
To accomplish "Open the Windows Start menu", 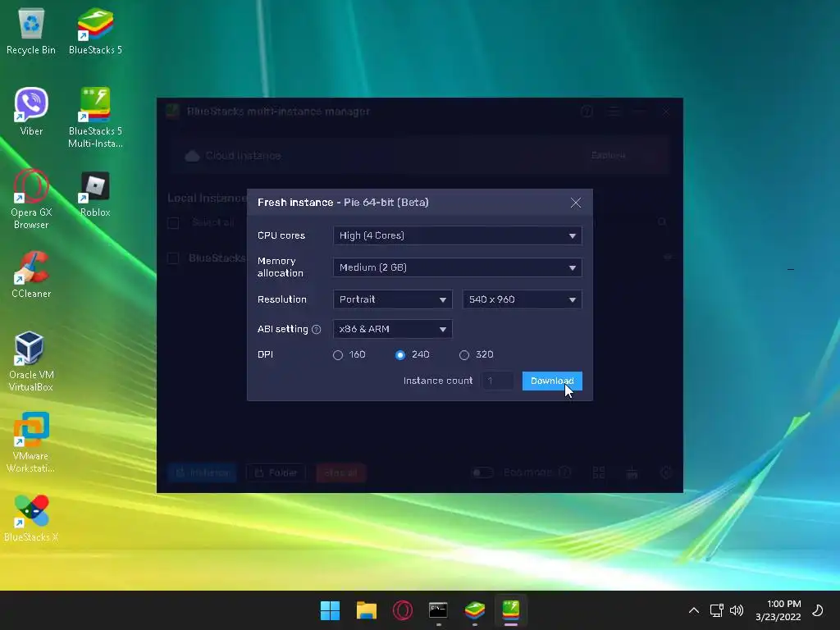I will tap(330, 610).
